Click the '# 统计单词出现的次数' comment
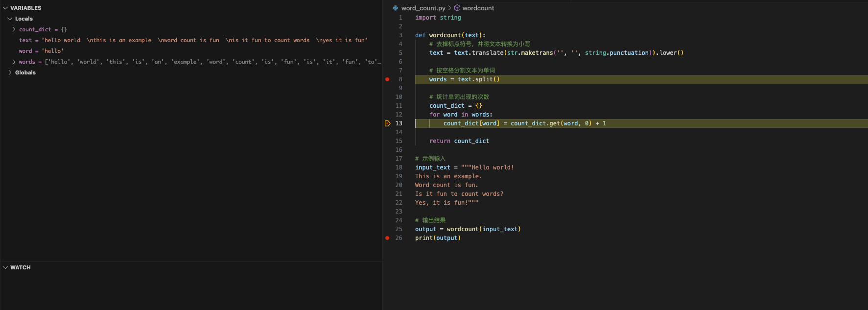 click(459, 97)
